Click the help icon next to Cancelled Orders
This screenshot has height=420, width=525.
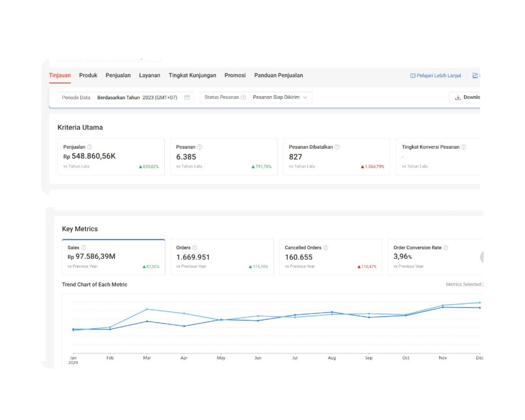tap(326, 248)
